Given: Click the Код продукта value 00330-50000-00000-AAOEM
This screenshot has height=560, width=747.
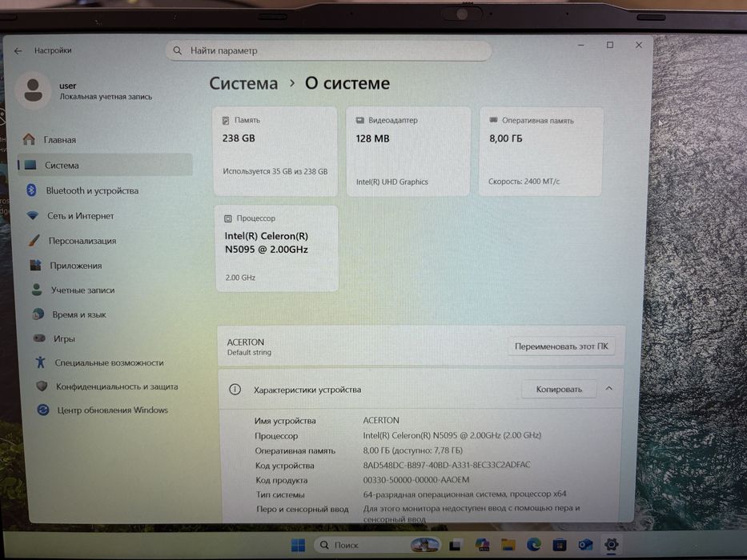Looking at the screenshot, I should click(x=416, y=479).
